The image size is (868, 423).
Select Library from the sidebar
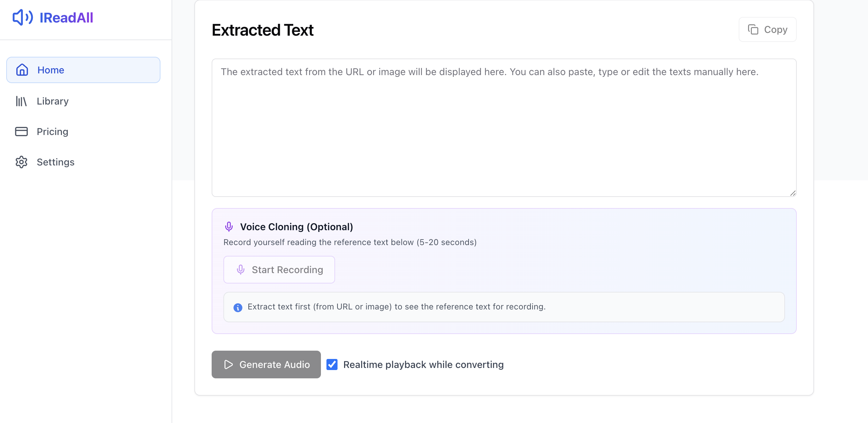[53, 101]
